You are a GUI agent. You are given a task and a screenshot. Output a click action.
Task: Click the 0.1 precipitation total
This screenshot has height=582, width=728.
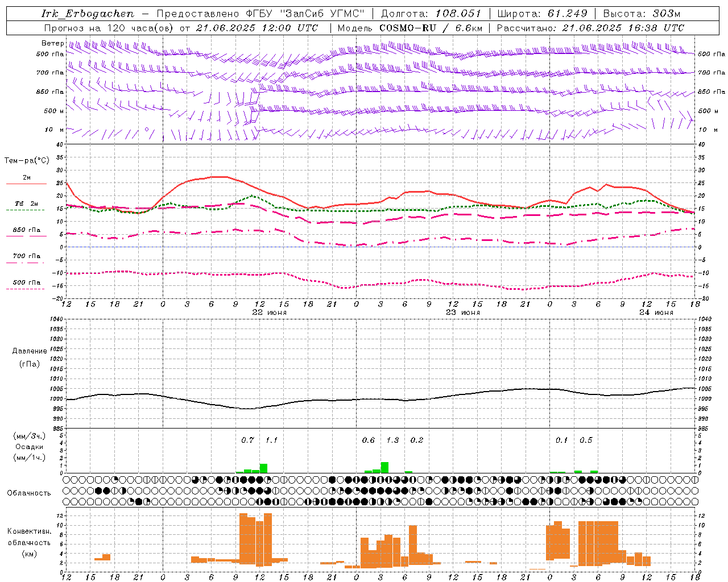561,440
